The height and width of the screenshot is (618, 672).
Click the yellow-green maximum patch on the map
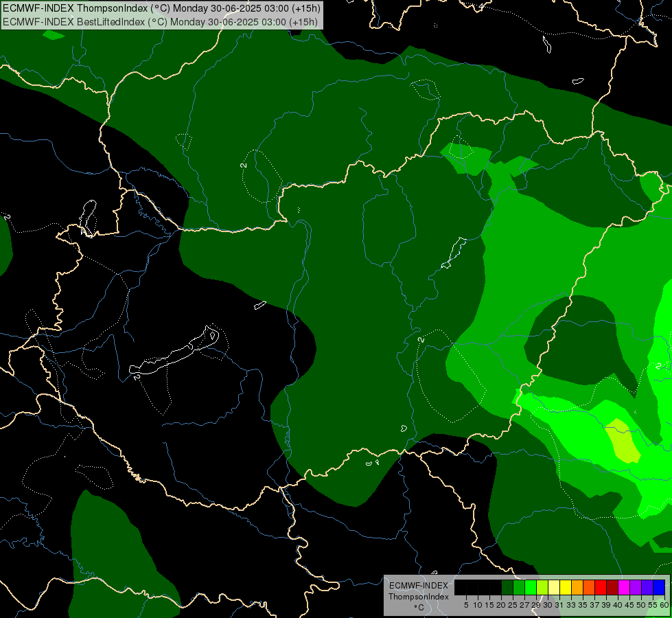[x=623, y=442]
